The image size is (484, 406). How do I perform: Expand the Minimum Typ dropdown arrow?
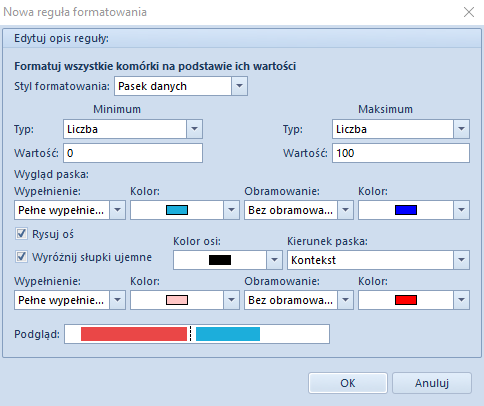[x=194, y=129]
